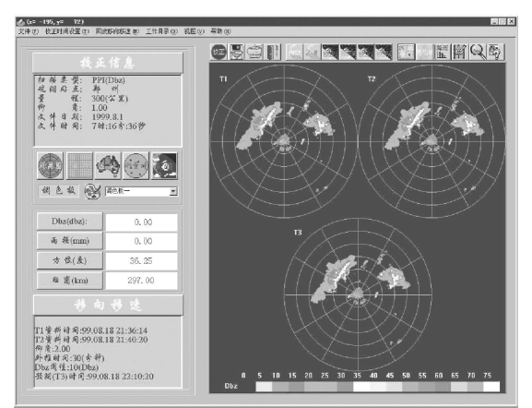This screenshot has height=408, width=532.
Task: Open the 工作目录 menu
Action: (161, 31)
